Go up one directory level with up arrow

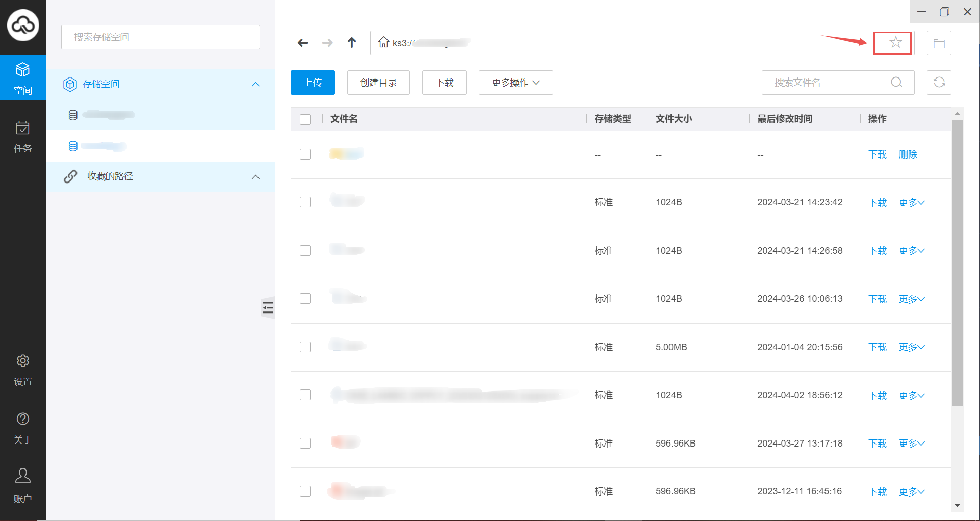click(x=352, y=43)
